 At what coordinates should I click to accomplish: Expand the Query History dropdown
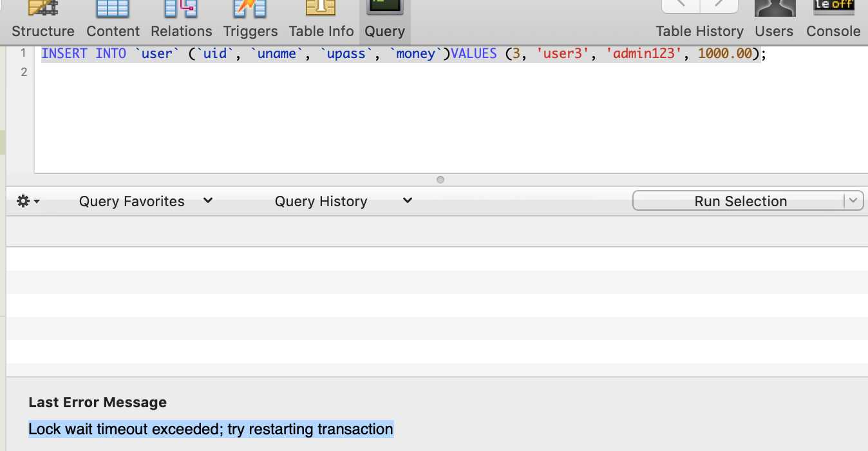coord(343,201)
